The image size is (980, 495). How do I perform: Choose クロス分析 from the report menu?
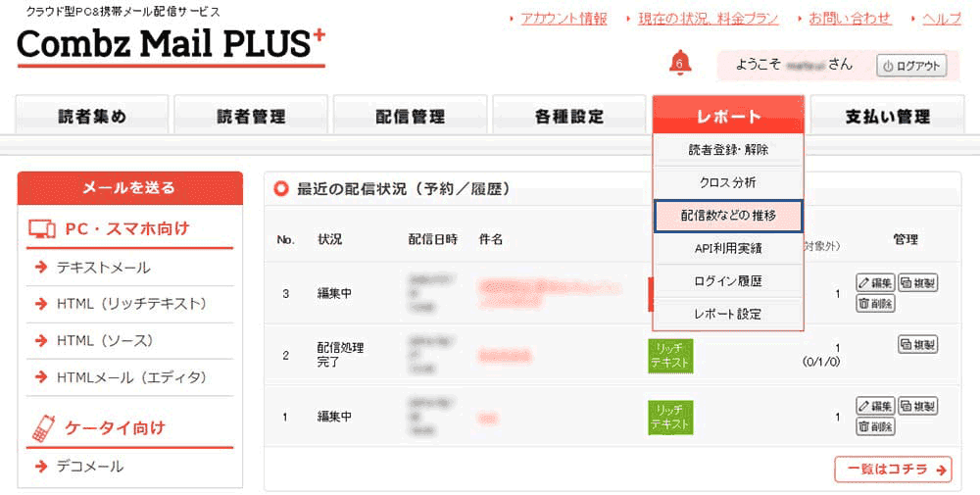pyautogui.click(x=728, y=182)
